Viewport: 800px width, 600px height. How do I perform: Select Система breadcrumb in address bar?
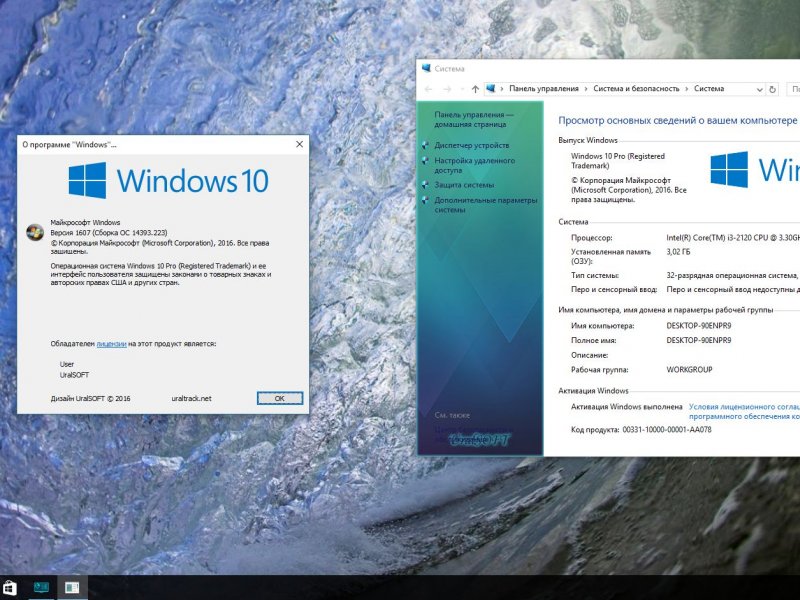click(709, 89)
